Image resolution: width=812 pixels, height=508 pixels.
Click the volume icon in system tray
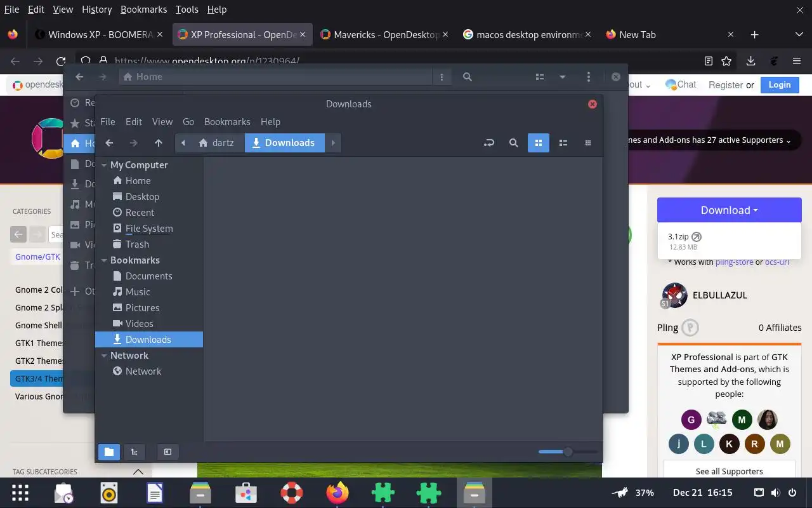(x=775, y=493)
